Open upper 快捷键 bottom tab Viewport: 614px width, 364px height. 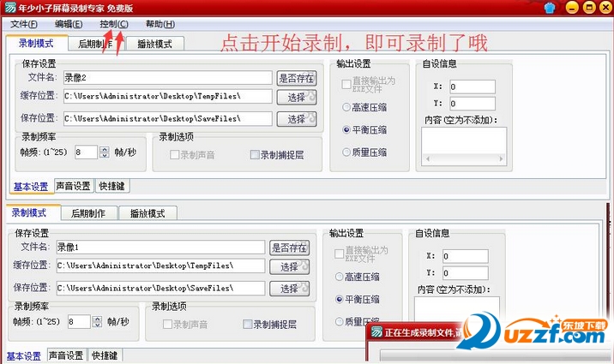(112, 186)
